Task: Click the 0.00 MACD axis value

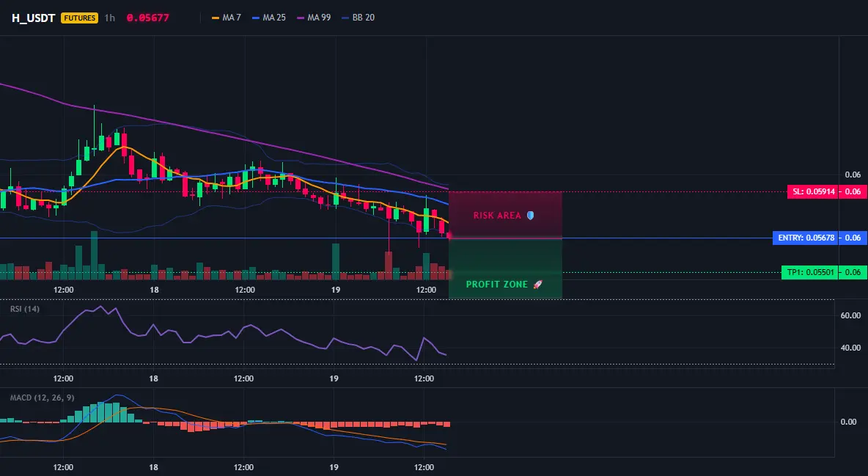Action: (x=849, y=422)
